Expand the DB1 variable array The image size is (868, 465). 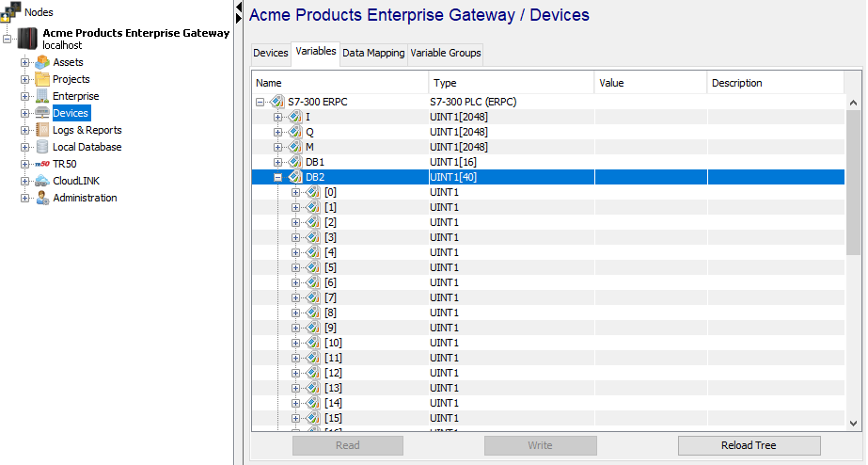pos(278,162)
